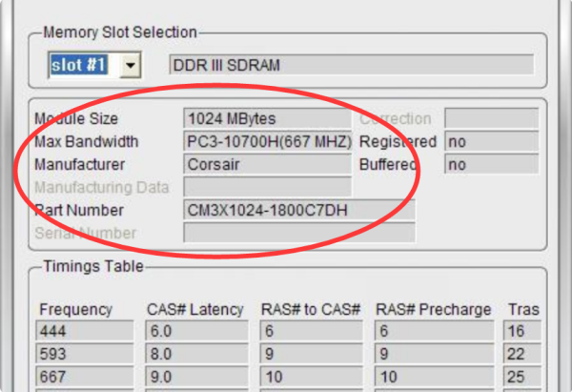Click the 'CAS# Latency' column header
This screenshot has height=392, width=572.
pos(195,310)
